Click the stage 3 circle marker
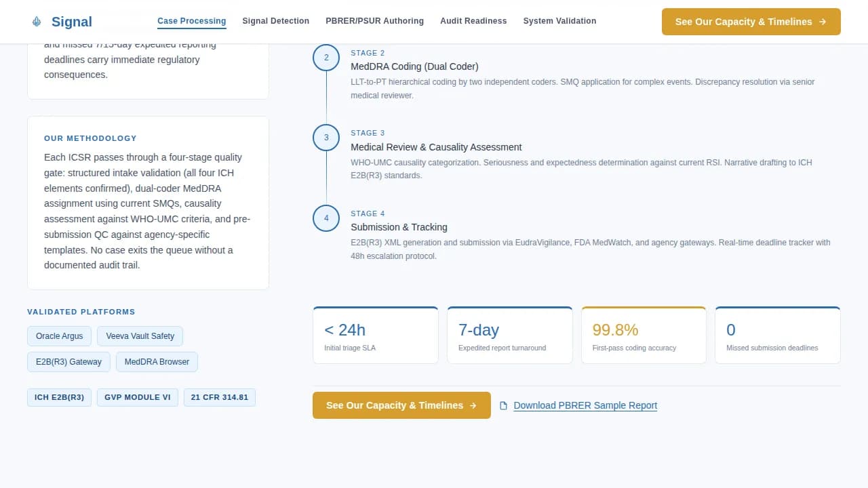The image size is (868, 488). [326, 138]
